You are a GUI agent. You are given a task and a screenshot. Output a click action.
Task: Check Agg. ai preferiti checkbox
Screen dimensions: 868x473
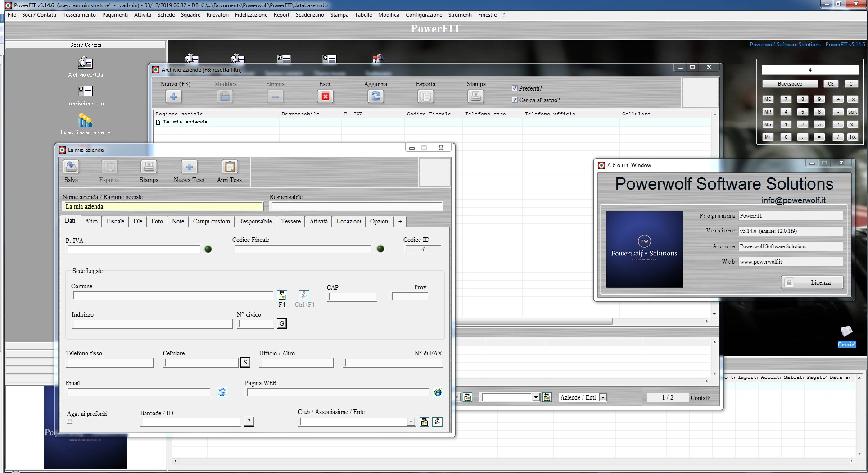(x=69, y=421)
